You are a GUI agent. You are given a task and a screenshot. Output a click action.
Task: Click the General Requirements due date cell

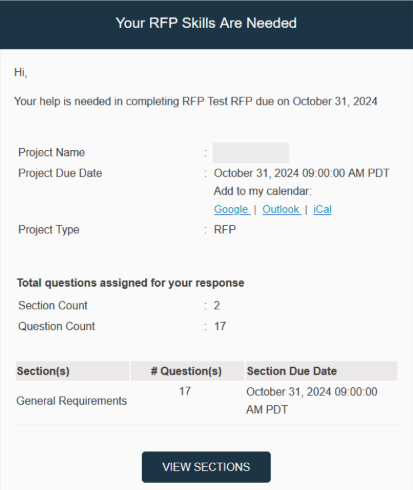pos(312,401)
